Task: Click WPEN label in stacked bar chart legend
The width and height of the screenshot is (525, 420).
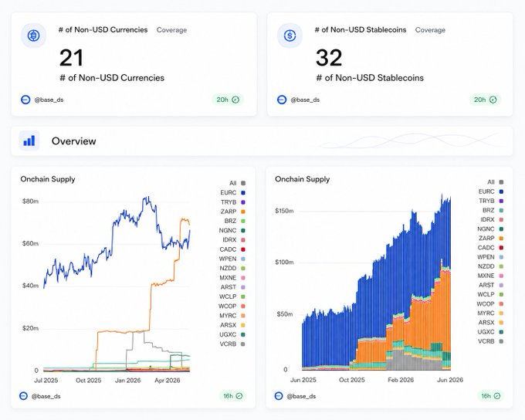Action: [x=486, y=257]
